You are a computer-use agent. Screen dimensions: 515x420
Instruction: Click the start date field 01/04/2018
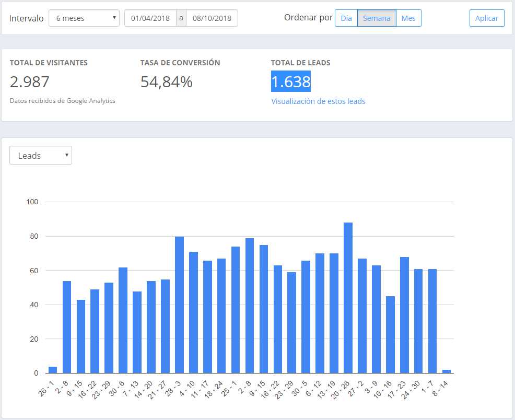150,18
